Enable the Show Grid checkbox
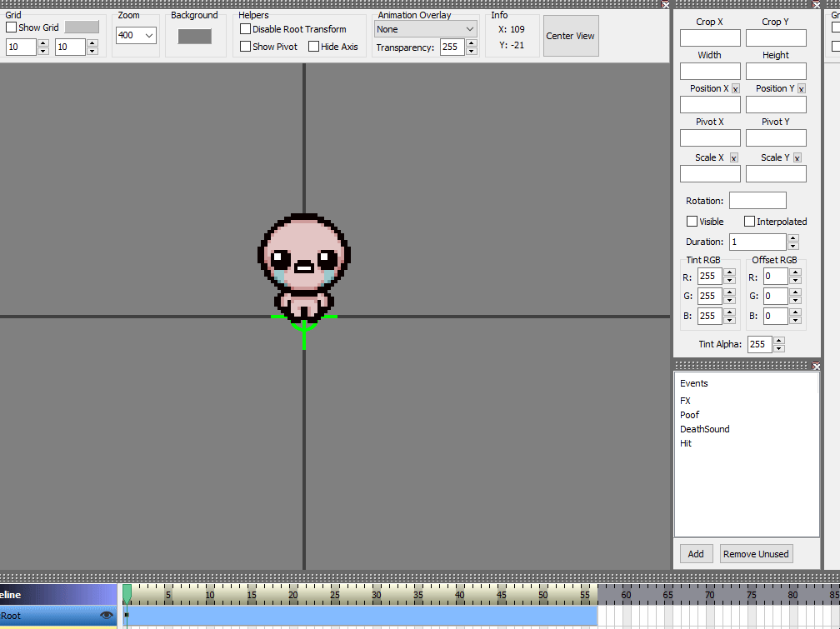The height and width of the screenshot is (629, 840). tap(10, 27)
